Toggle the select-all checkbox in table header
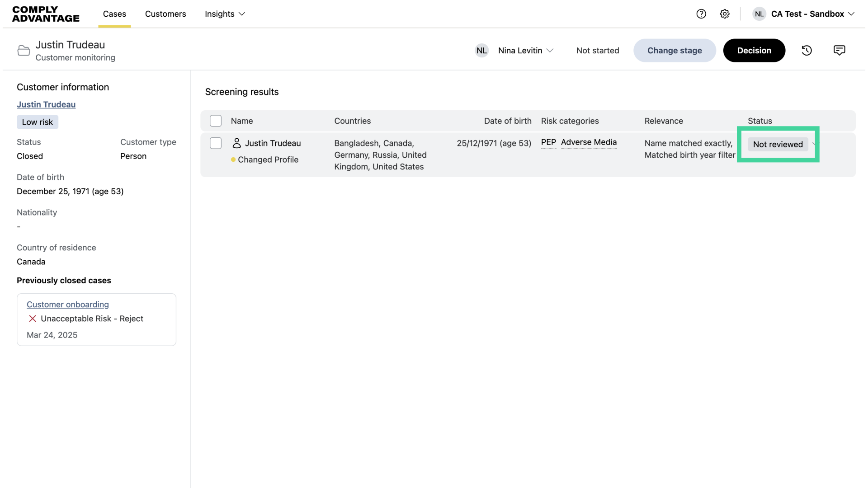This screenshot has width=868, height=488. [x=216, y=121]
